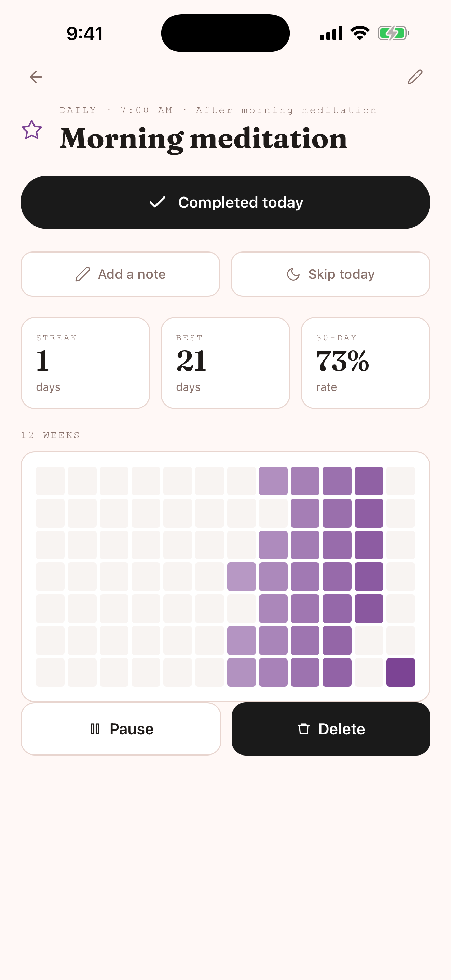This screenshot has width=451, height=980.
Task: Tap the back arrow icon
Action: point(36,77)
